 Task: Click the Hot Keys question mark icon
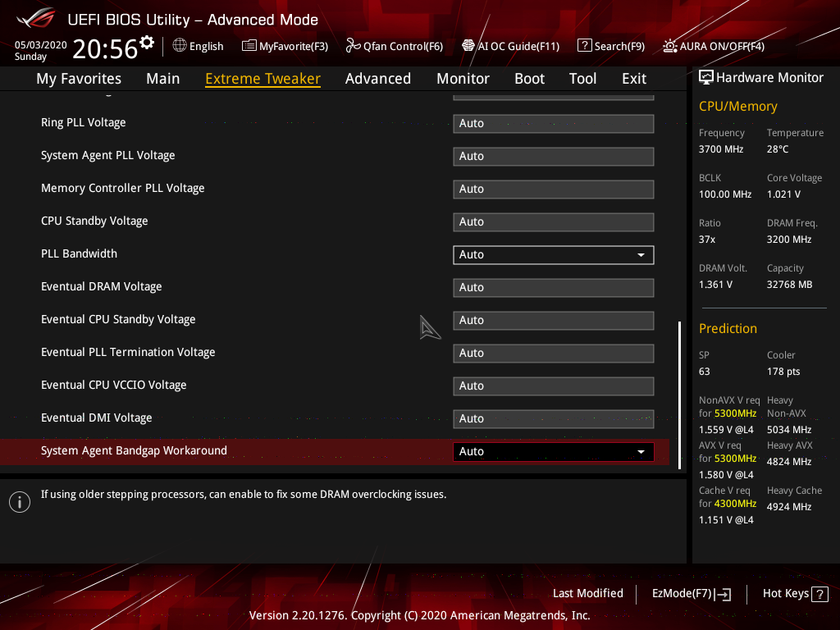[x=819, y=594]
